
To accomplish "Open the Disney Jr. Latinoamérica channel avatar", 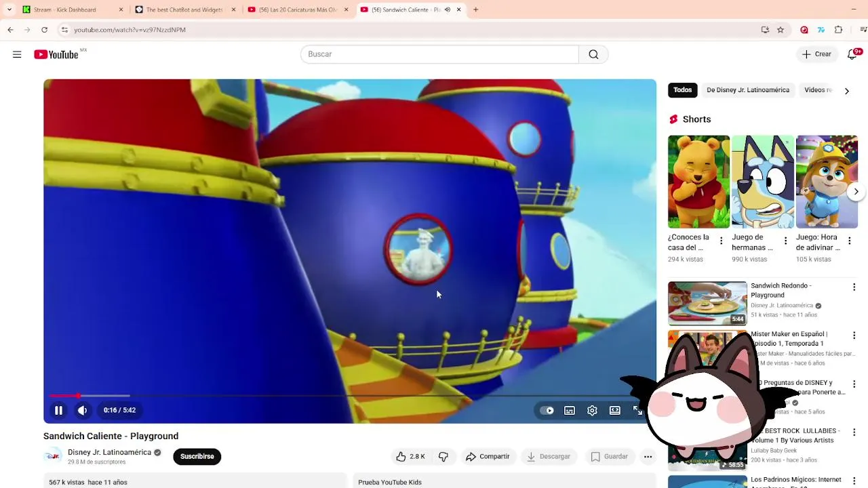I will [x=52, y=456].
